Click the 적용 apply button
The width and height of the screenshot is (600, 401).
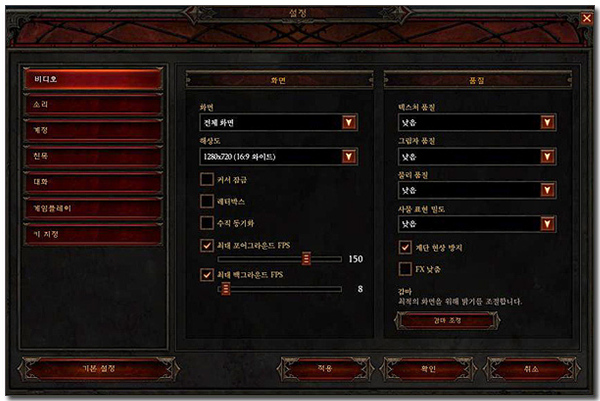pyautogui.click(x=324, y=369)
